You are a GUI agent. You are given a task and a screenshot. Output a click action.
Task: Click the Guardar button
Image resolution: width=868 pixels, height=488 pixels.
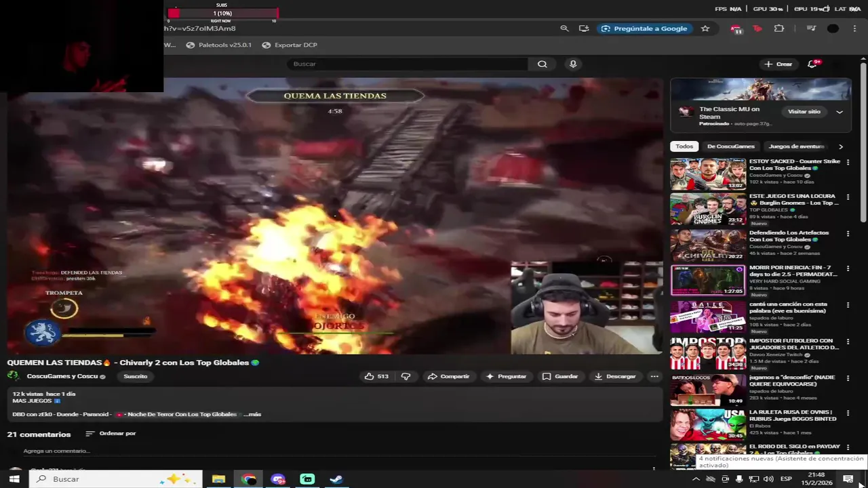coord(560,376)
